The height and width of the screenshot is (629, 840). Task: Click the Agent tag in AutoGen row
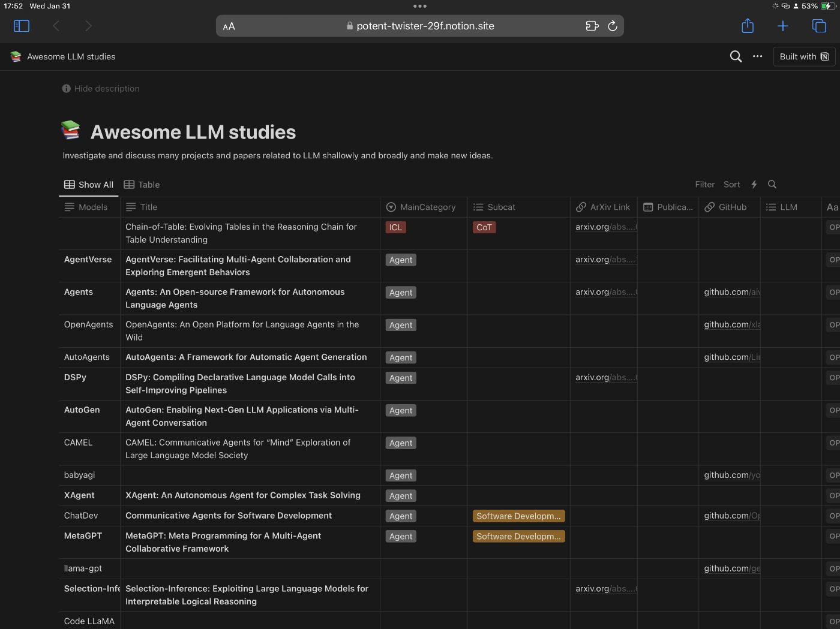(401, 411)
